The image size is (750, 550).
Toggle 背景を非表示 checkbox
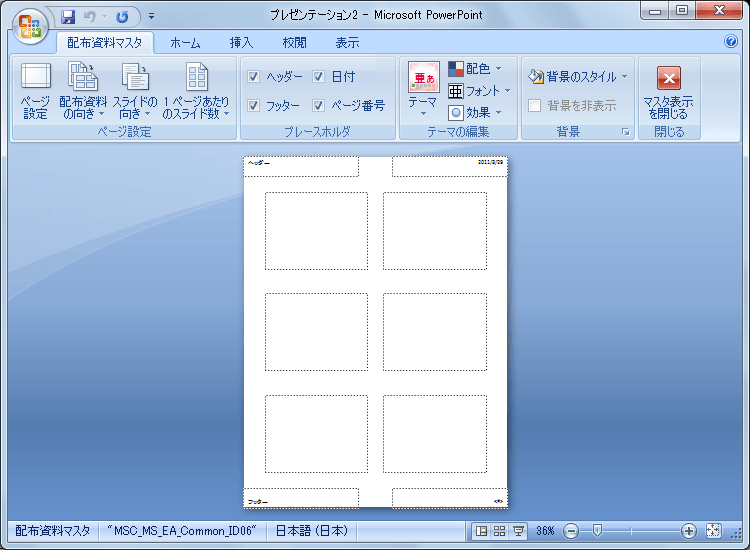point(534,105)
